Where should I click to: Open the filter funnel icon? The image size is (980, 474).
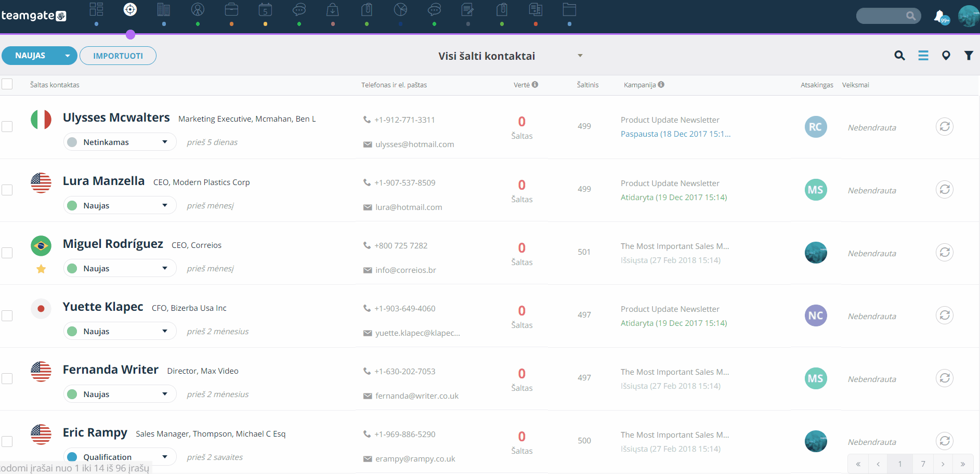click(969, 56)
